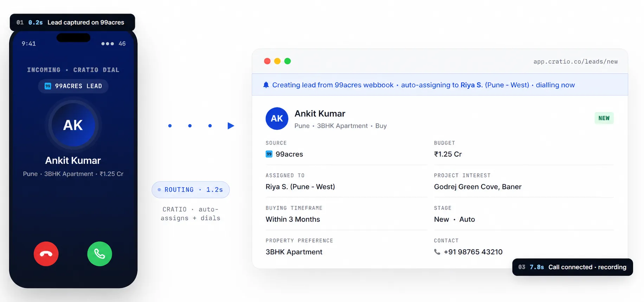The image size is (644, 302).
Task: Click the phone icon beside contact number
Action: coord(437,252)
